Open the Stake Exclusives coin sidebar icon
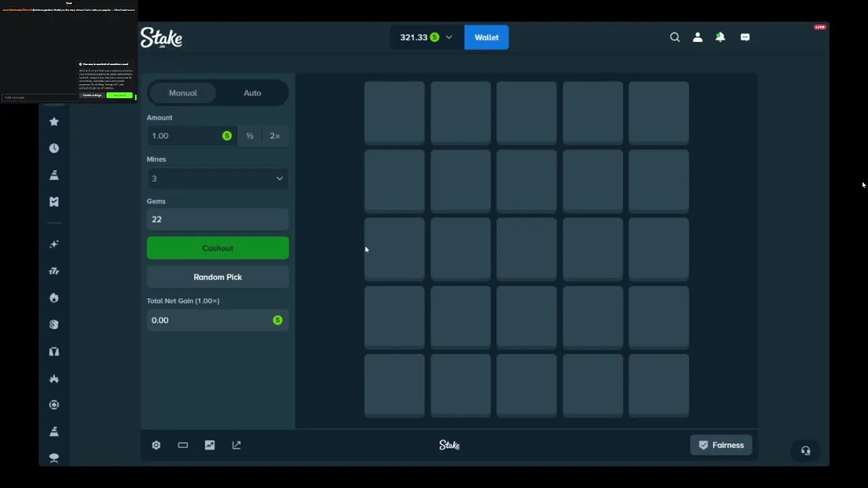Screen dimensions: 868x488 tap(54, 325)
